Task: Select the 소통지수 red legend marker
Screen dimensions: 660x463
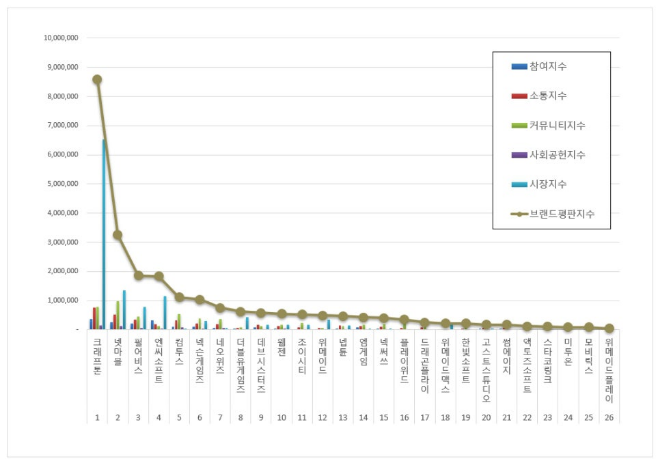Action: 518,96
